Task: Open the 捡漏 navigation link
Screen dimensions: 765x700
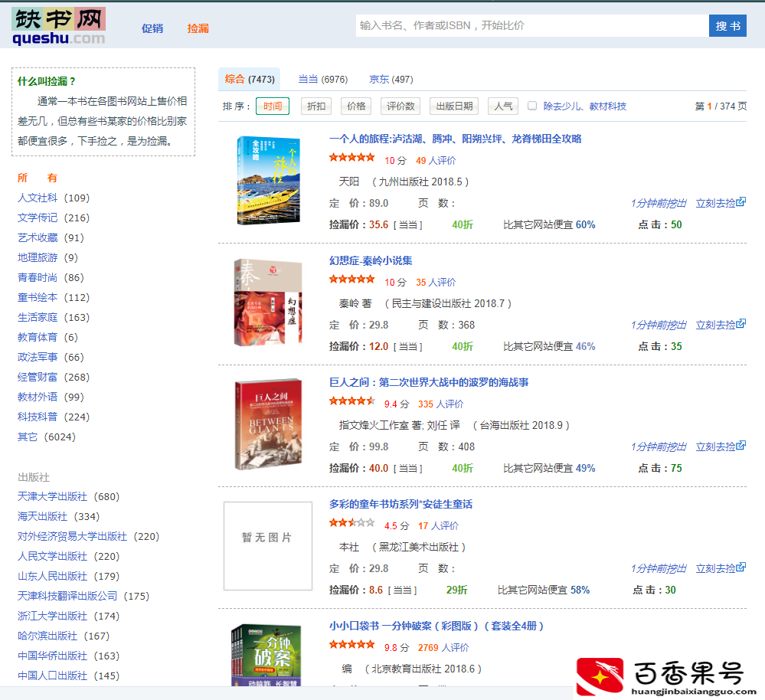Action: (198, 28)
